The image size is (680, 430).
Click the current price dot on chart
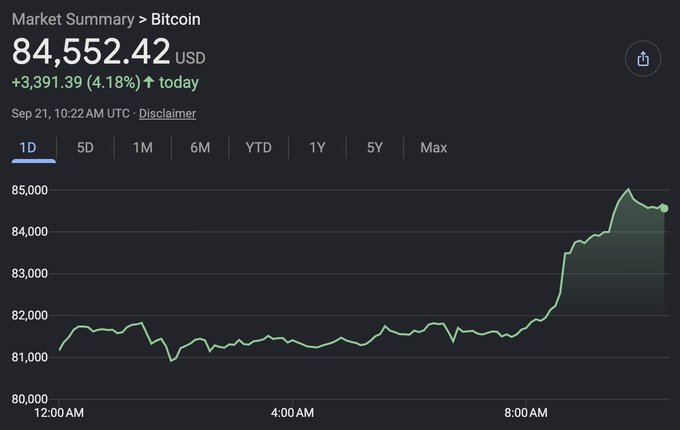(664, 208)
